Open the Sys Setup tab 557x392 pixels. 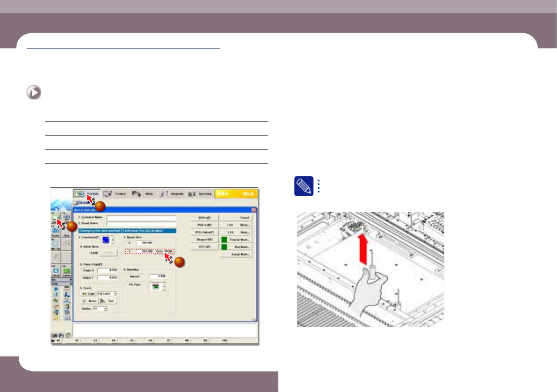[x=200, y=194]
